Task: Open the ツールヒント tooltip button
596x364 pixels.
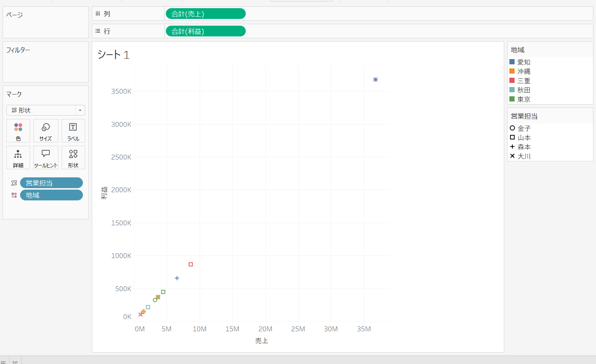Action: tap(46, 158)
